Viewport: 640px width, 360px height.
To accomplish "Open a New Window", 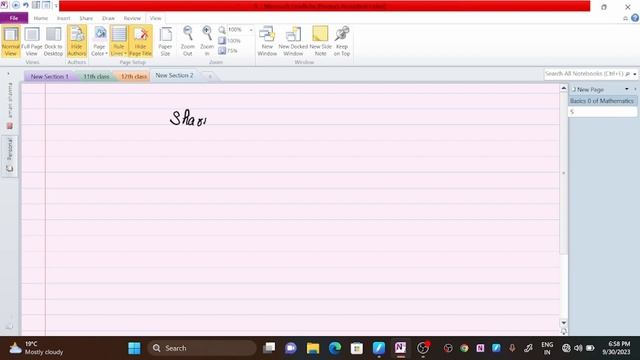I will coord(267,41).
